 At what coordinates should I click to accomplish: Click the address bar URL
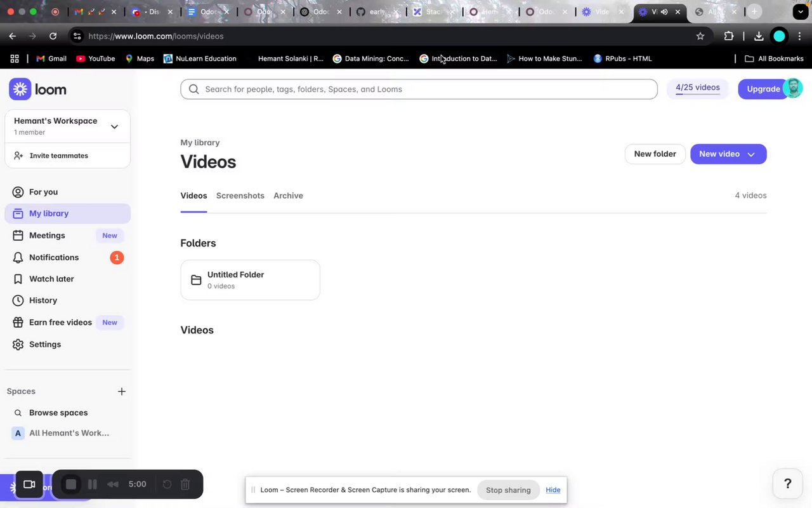click(156, 36)
